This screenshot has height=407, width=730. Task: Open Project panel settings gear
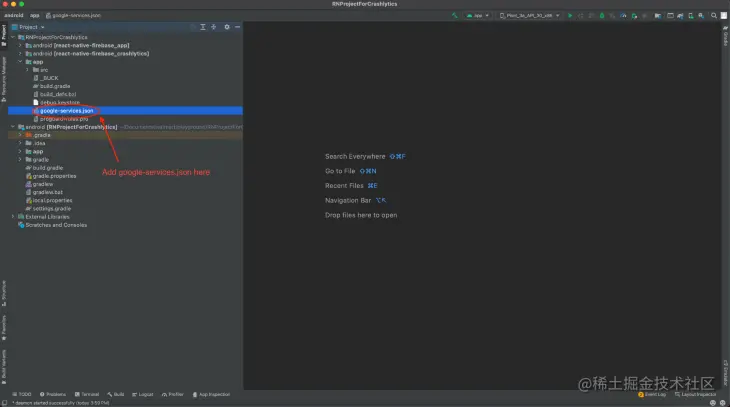coord(227,27)
